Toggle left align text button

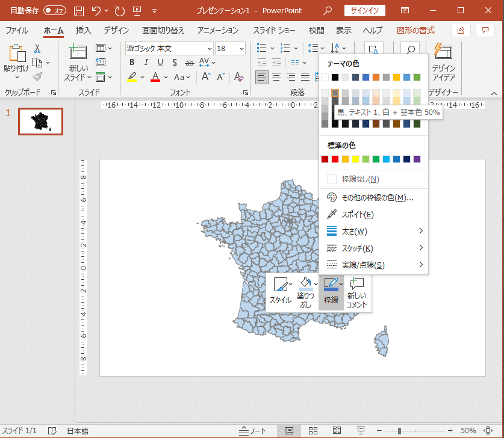coord(262,77)
